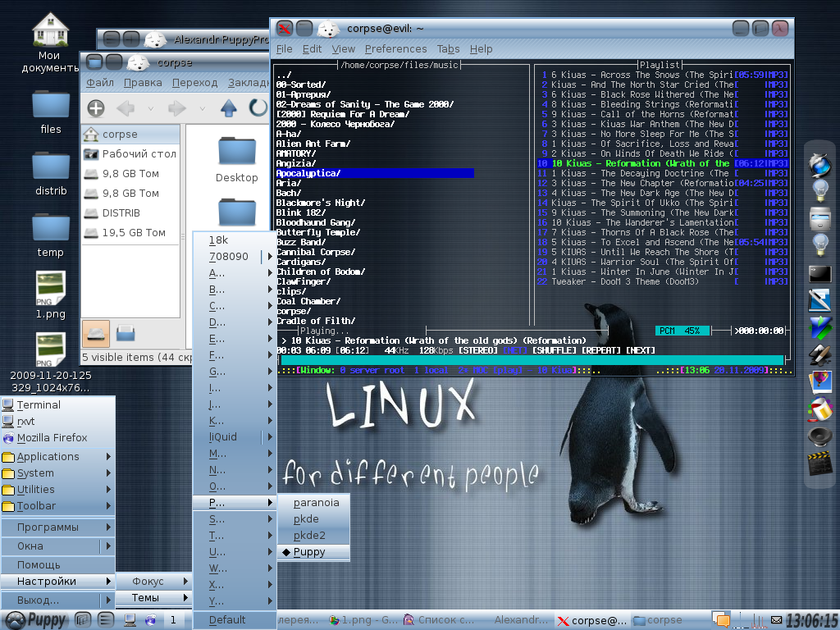The height and width of the screenshot is (630, 840).
Task: Expand the Фокус submenu
Action: pos(153,582)
